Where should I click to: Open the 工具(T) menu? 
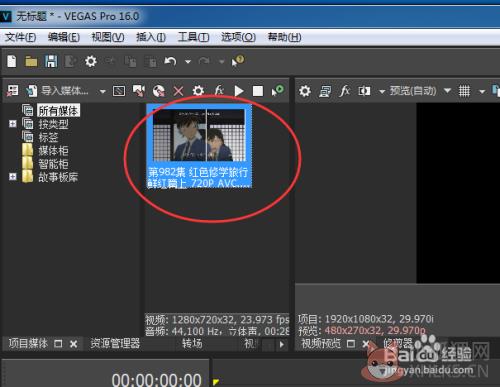click(x=194, y=37)
